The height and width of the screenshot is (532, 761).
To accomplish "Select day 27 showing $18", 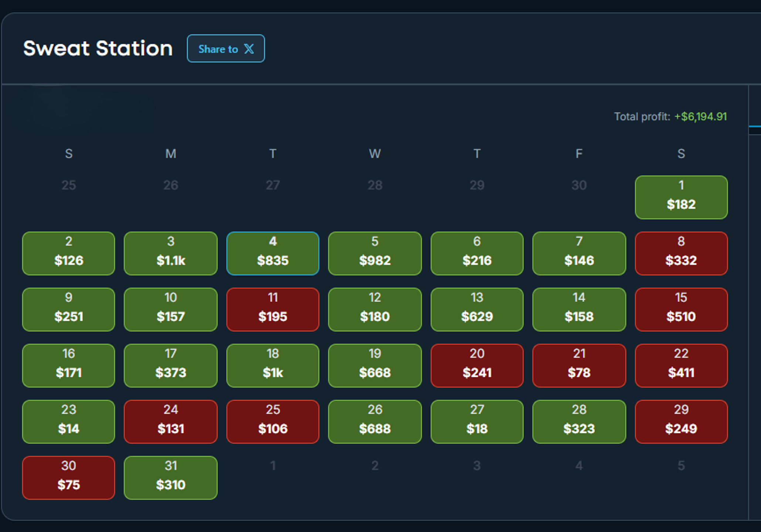I will (477, 422).
